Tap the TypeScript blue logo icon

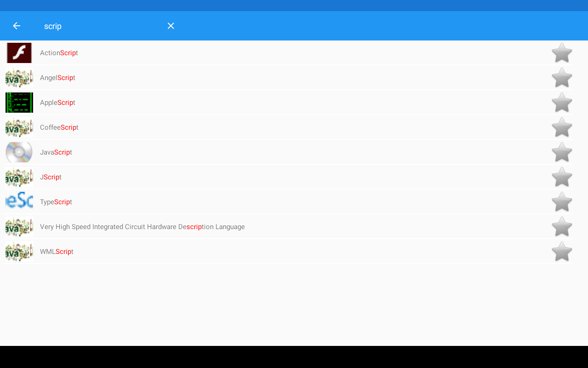pyautogui.click(x=19, y=202)
